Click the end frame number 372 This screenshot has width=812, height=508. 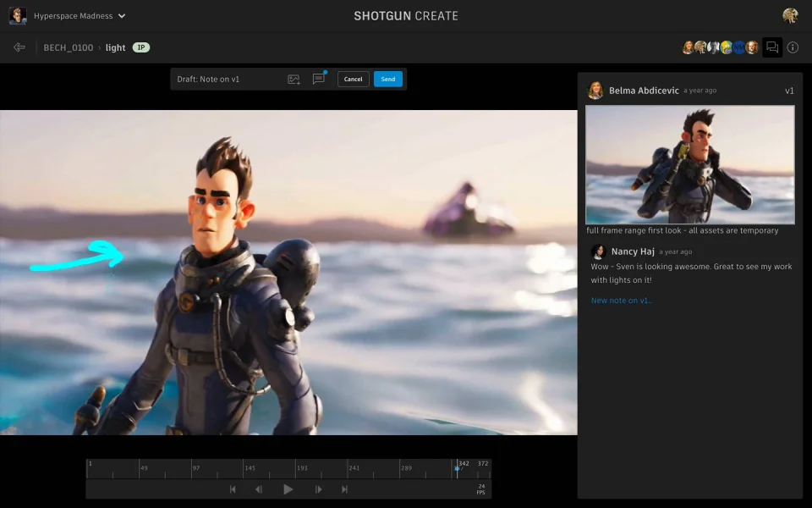(x=483, y=463)
